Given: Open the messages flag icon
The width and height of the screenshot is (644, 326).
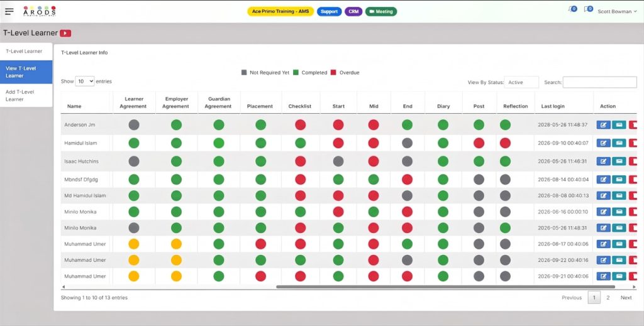Looking at the screenshot, I should tap(588, 9).
